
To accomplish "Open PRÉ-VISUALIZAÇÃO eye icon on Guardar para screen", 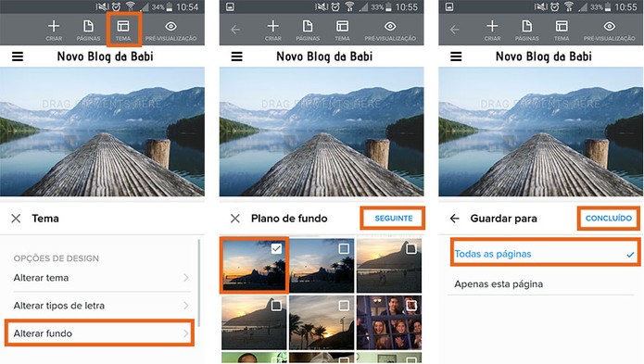I will coord(610,30).
